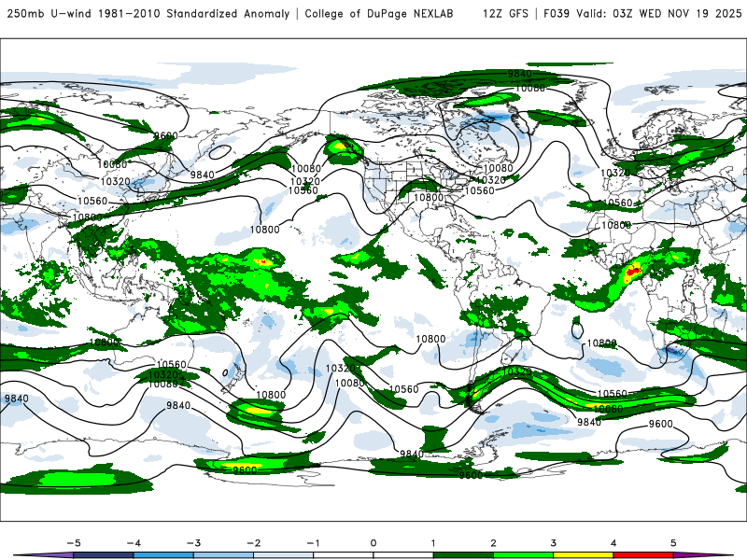Click the medium blue legend segment
The width and height of the screenshot is (747, 560).
point(163,555)
